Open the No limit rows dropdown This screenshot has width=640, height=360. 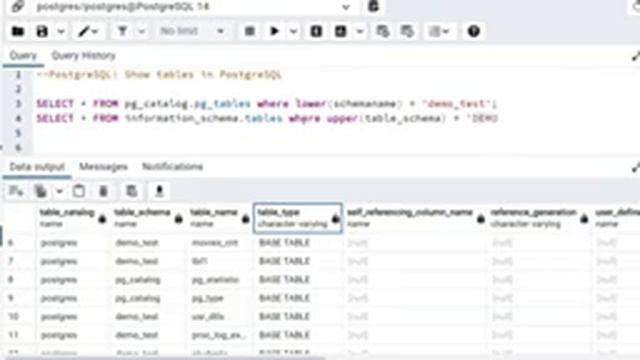pos(192,31)
